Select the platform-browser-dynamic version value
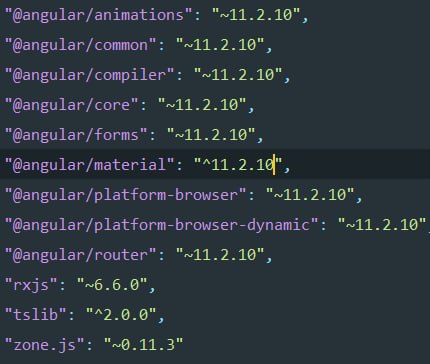The image size is (430, 364). click(382, 225)
